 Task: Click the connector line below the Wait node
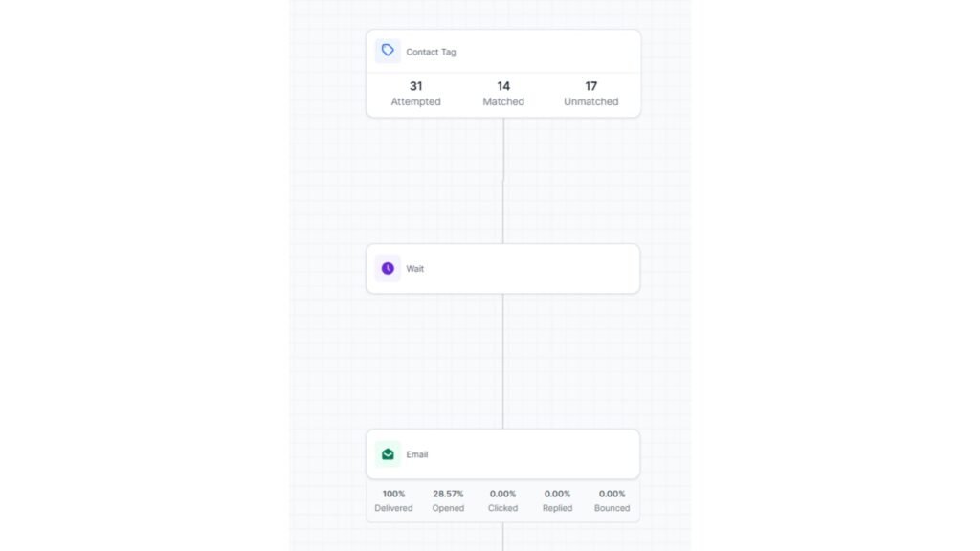pos(503,364)
